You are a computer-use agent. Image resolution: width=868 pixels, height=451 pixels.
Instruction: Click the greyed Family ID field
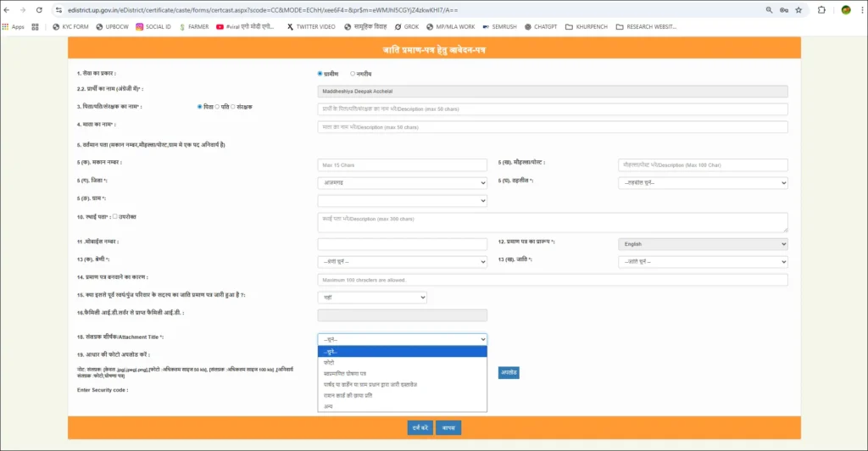[x=403, y=315]
